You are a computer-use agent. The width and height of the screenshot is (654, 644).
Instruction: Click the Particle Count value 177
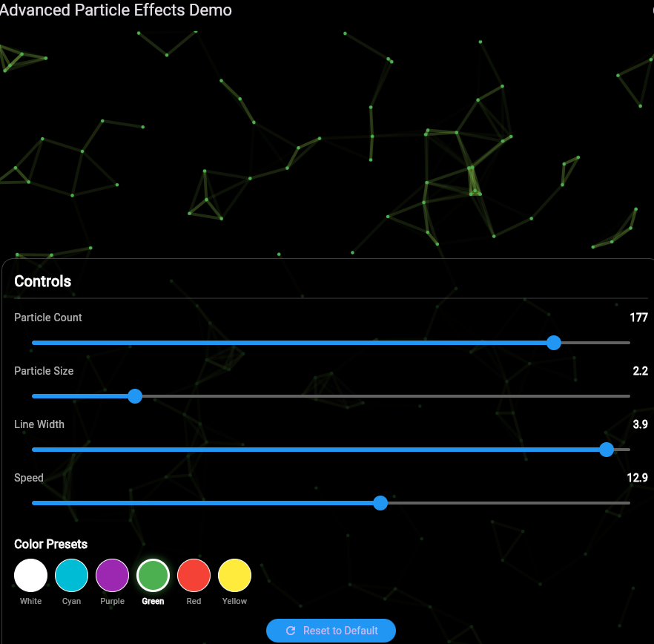point(638,318)
